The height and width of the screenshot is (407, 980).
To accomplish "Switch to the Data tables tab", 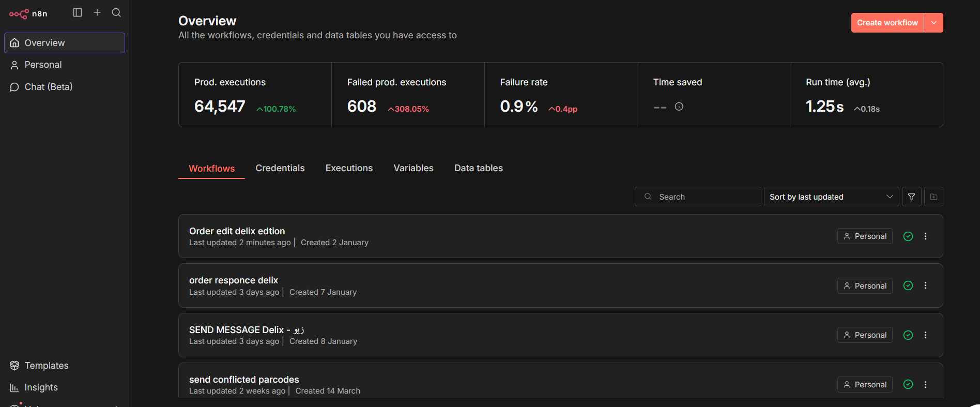I will pos(479,168).
